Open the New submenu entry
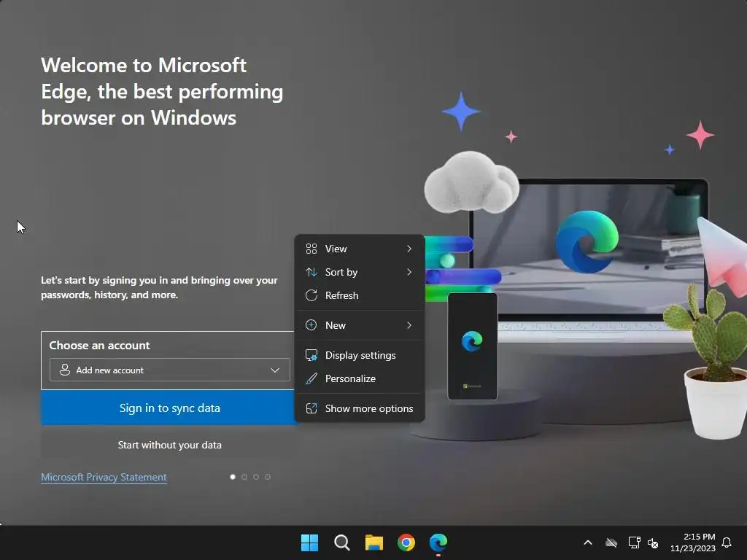The width and height of the screenshot is (747, 560). click(x=359, y=325)
